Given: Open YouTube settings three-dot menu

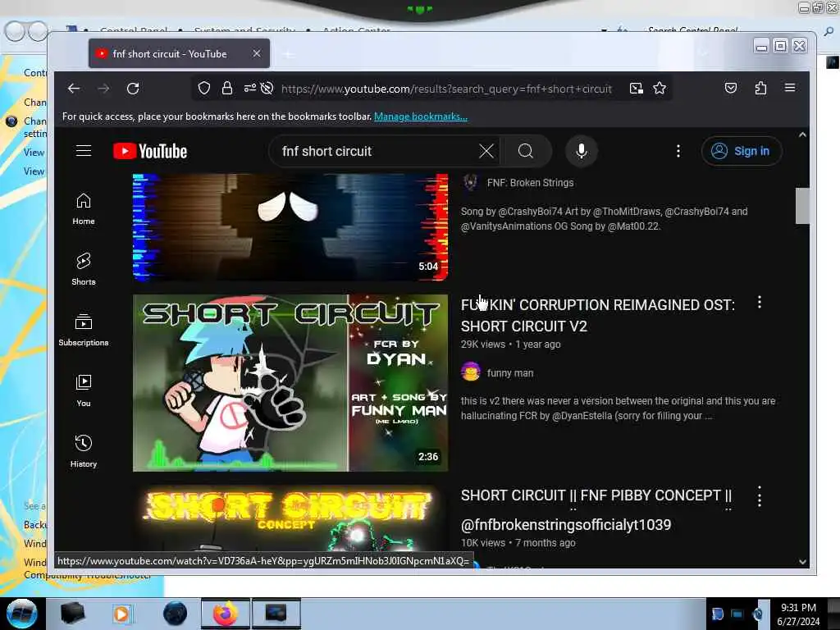Looking at the screenshot, I should (678, 151).
